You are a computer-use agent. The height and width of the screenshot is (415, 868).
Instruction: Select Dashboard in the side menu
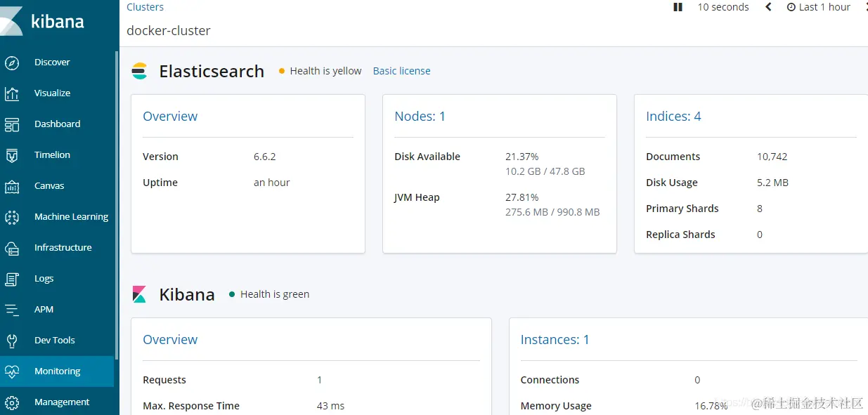[58, 124]
